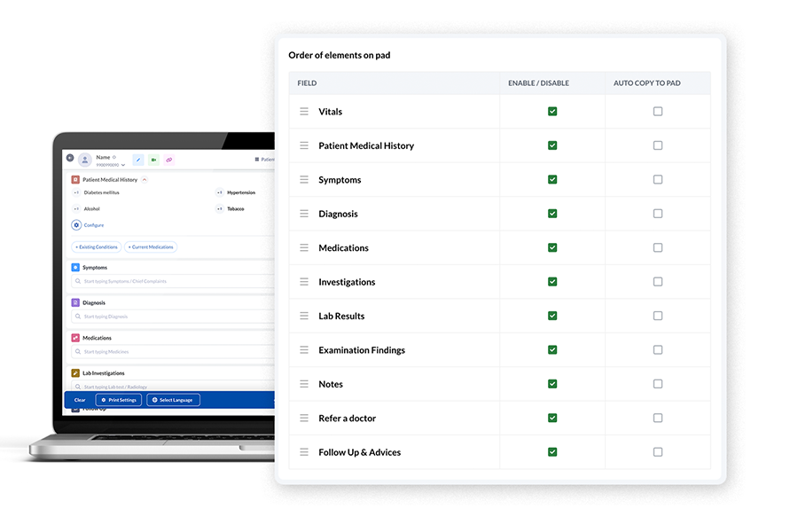Screen dimensions: 798x532
Task: Start video call with green camera icon
Action: point(153,160)
